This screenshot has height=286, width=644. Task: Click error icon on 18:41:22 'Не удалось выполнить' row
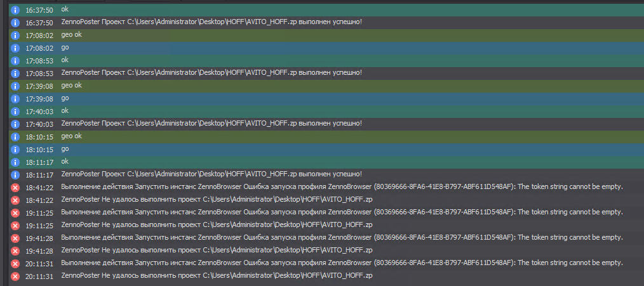coord(15,200)
